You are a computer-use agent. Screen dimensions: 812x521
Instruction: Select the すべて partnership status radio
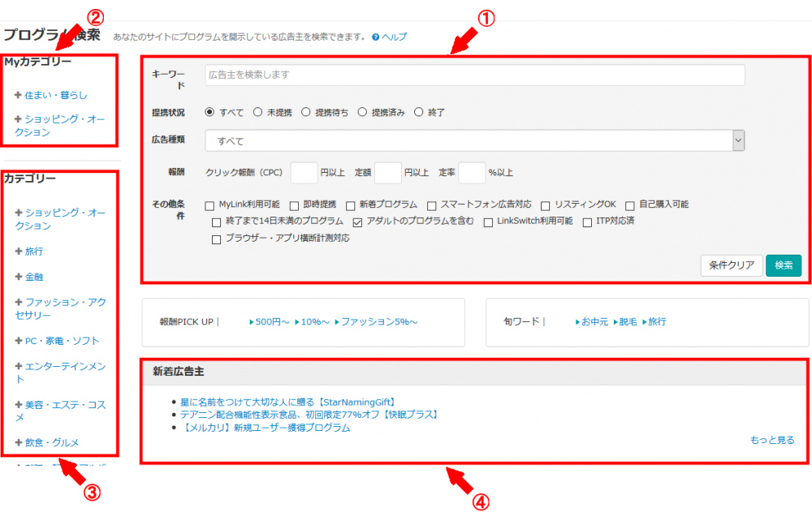209,112
